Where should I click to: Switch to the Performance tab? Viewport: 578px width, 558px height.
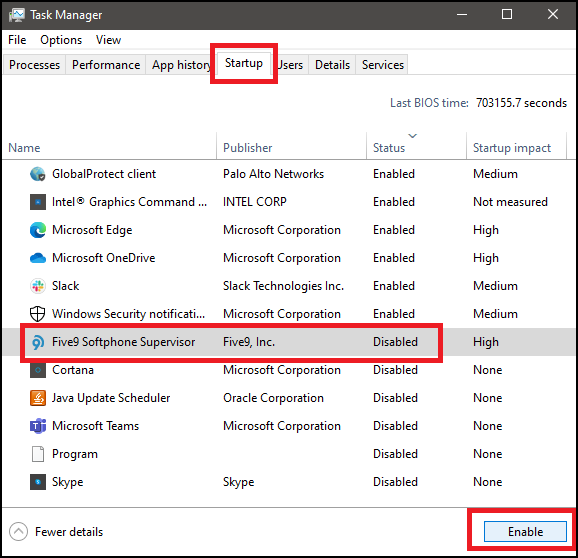coord(106,65)
